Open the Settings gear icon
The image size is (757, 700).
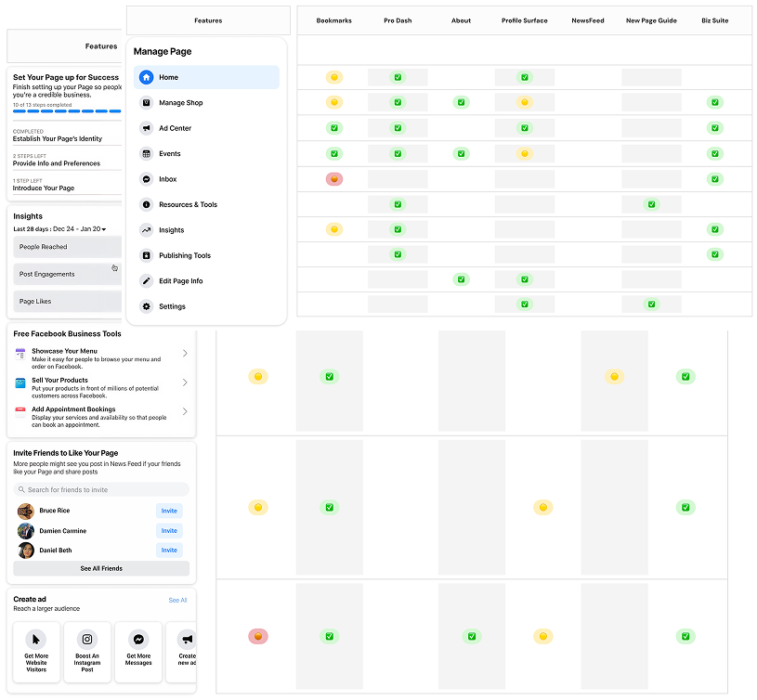coord(146,306)
